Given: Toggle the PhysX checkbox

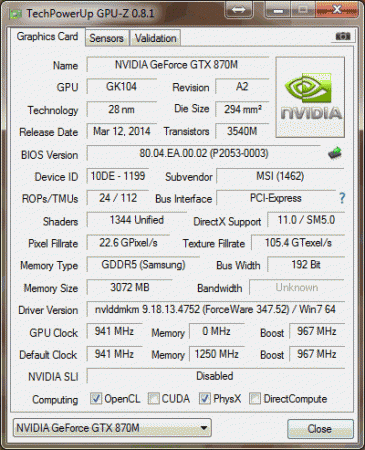Looking at the screenshot, I should coord(205,398).
